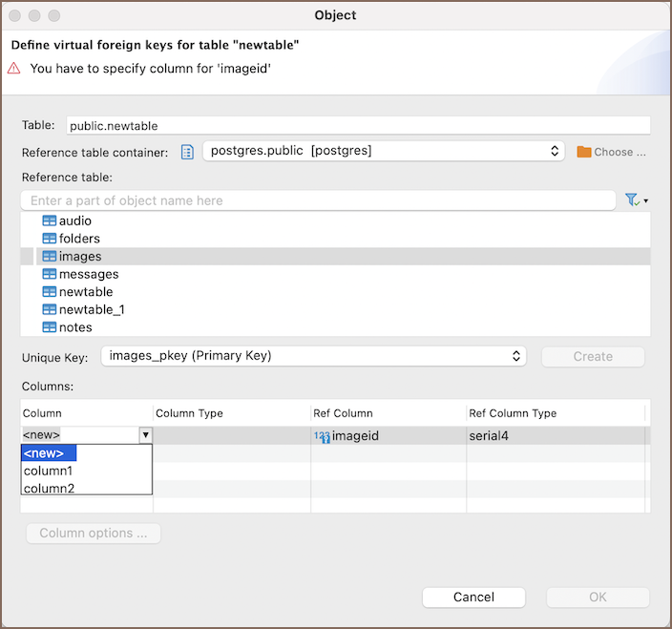Select newtable in reference table list
The width and height of the screenshot is (672, 629).
[x=86, y=292]
